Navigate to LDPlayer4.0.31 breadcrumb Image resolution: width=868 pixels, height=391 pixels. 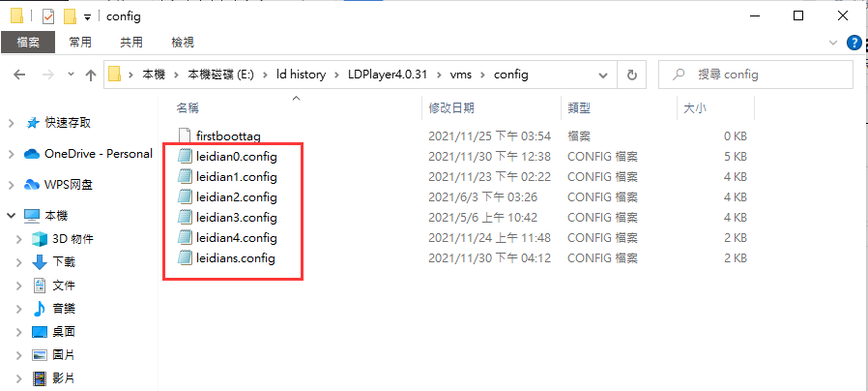[388, 75]
